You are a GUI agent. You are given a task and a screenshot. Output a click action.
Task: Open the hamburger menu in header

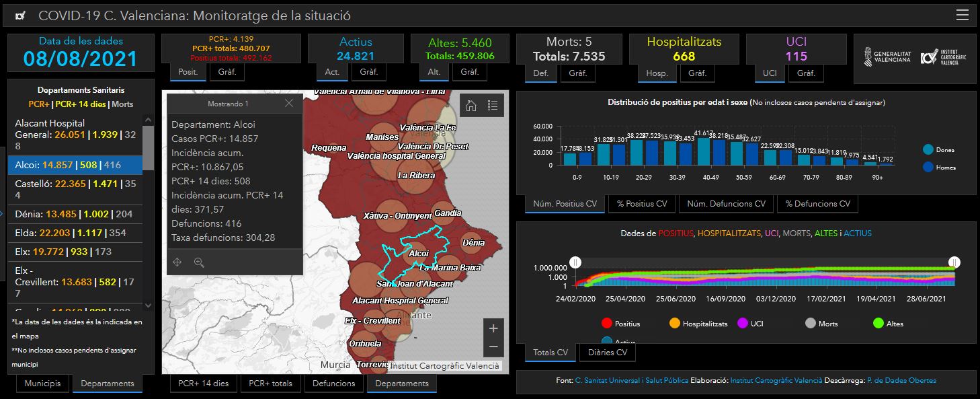pyautogui.click(x=962, y=15)
